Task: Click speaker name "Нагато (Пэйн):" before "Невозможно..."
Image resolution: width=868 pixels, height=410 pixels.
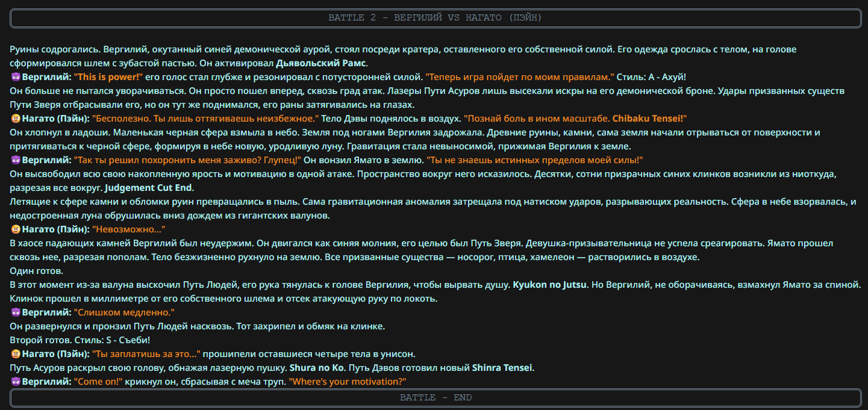Action: point(56,229)
